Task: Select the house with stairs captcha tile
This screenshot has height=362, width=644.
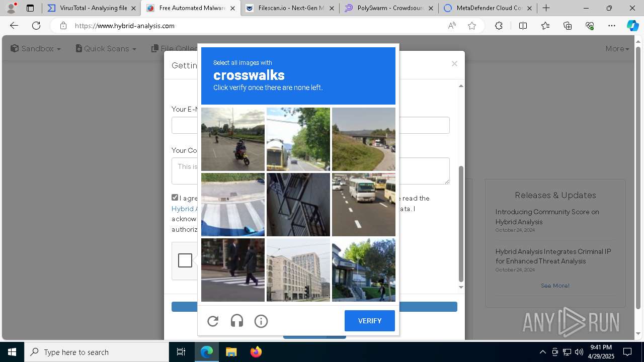Action: (x=364, y=270)
